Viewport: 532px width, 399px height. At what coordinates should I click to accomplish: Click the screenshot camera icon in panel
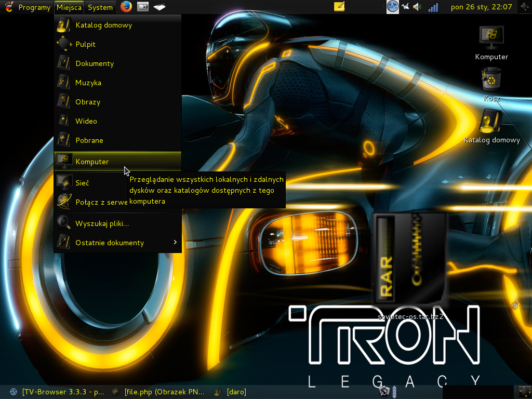[x=143, y=7]
